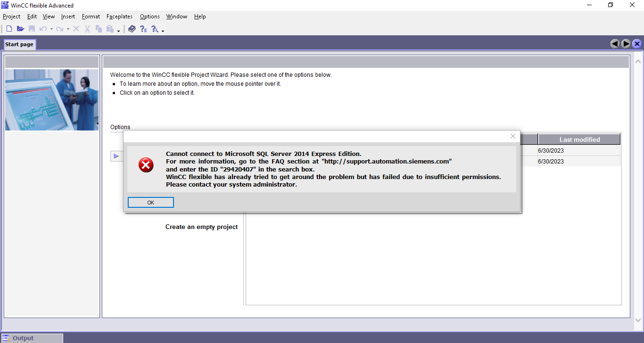Open the toolbar options arrow after help search
644x343 pixels.
click(x=163, y=30)
